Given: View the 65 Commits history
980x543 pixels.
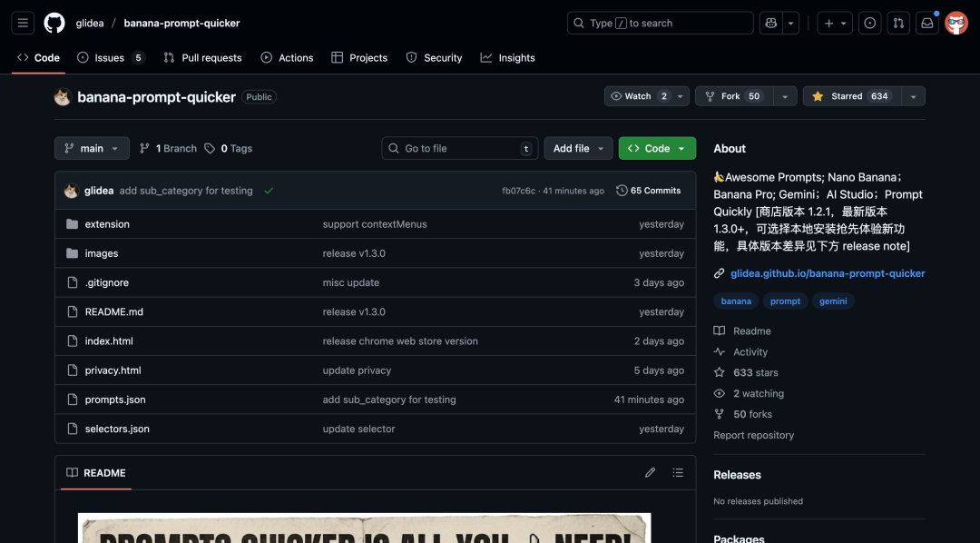Looking at the screenshot, I should pos(648,190).
